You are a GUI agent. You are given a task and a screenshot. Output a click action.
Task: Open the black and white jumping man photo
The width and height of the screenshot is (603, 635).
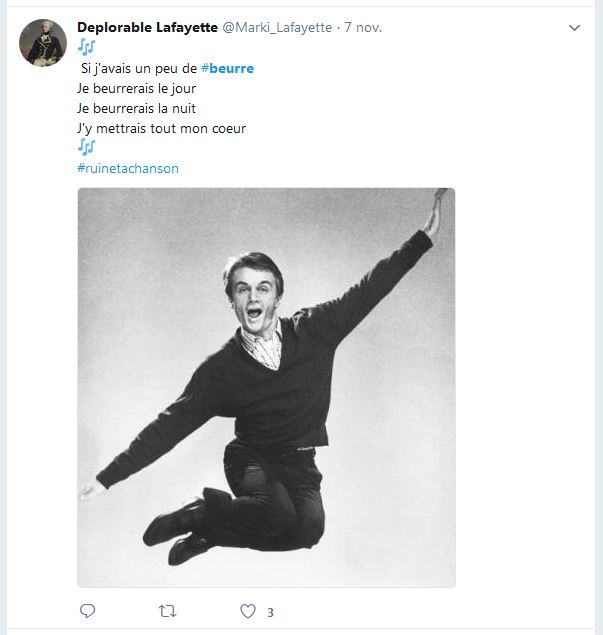(266, 387)
